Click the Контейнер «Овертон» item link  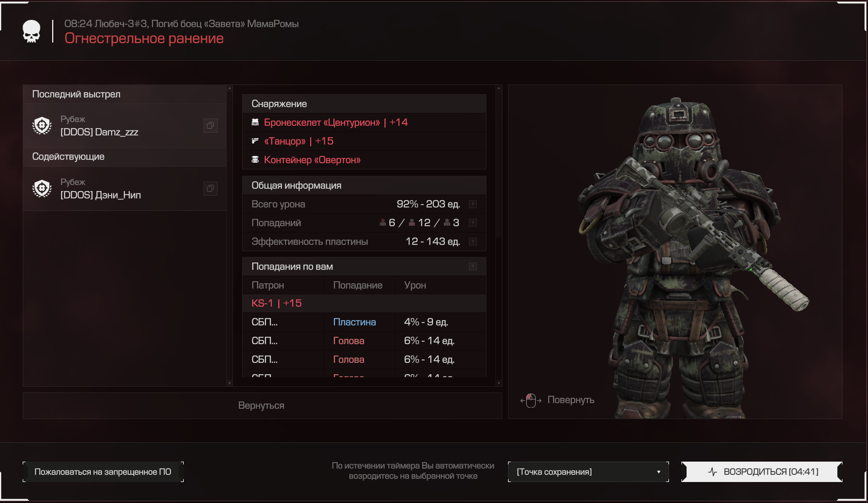[x=312, y=160]
